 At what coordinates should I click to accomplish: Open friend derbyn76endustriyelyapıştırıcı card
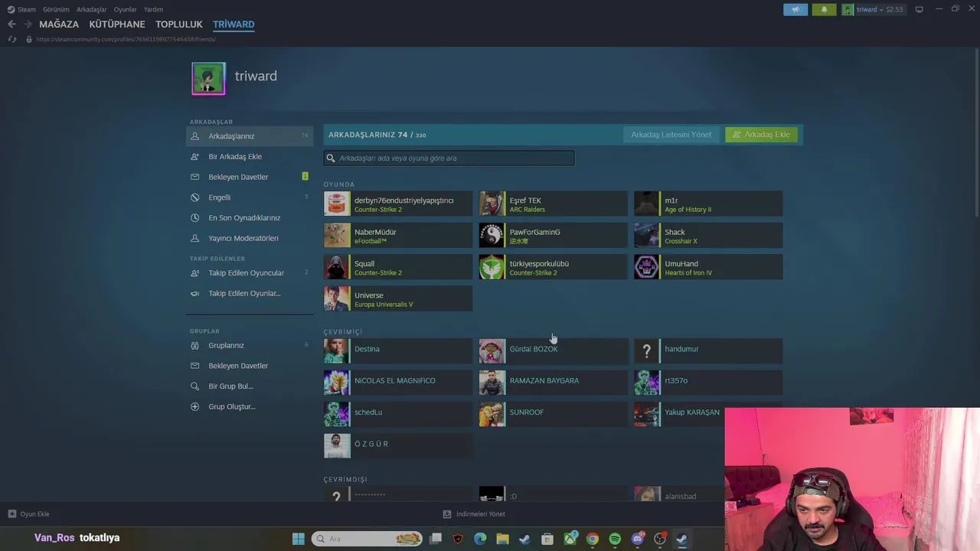(x=398, y=204)
